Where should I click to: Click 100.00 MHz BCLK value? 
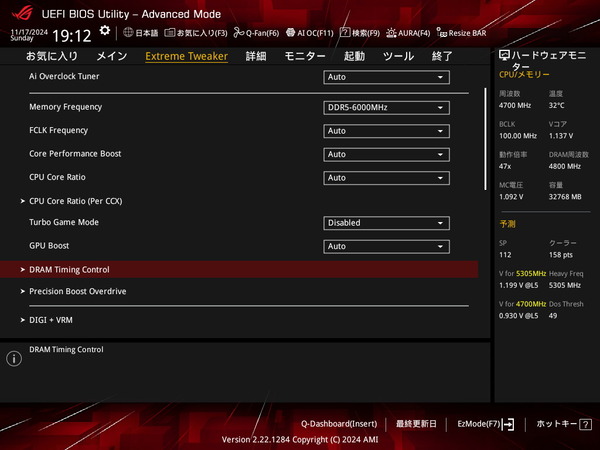[518, 136]
